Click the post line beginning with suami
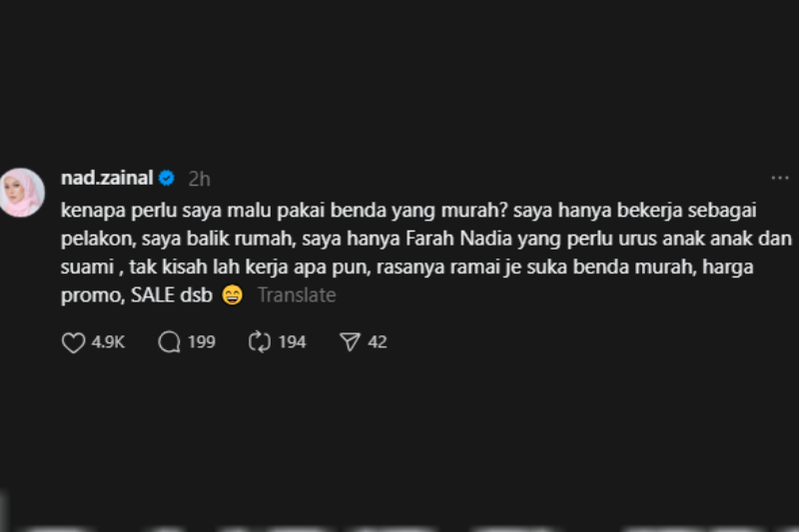 click(x=406, y=267)
